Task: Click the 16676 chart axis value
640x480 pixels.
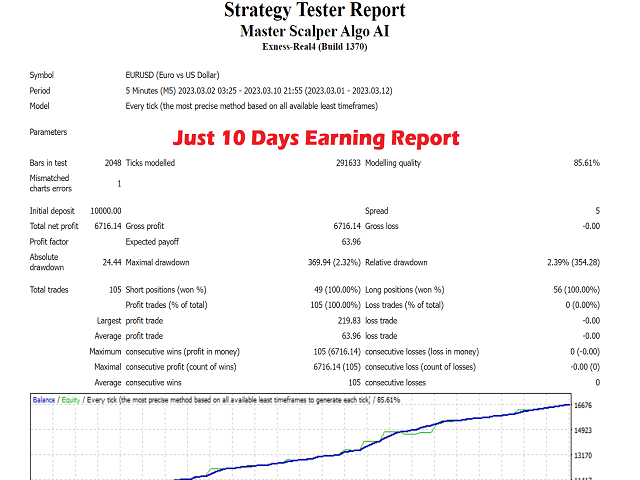Action: point(583,405)
